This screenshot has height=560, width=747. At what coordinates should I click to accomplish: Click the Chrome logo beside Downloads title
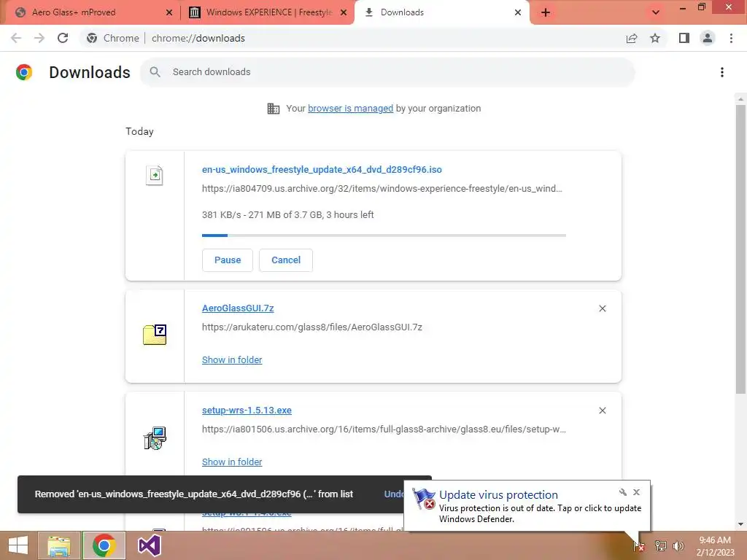click(24, 72)
